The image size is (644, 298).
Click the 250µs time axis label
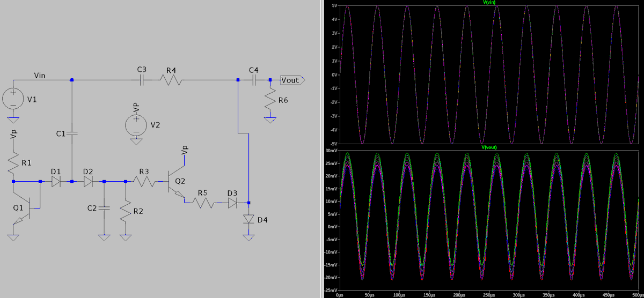488,295
